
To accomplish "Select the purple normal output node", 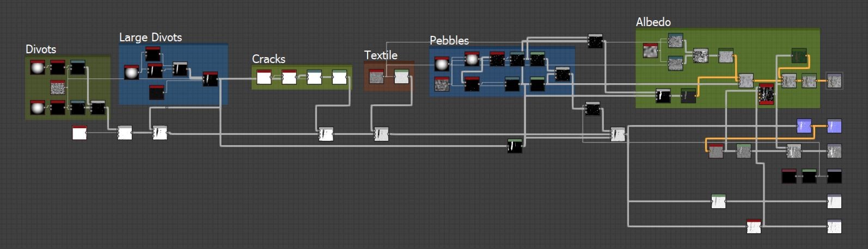I will pyautogui.click(x=834, y=126).
